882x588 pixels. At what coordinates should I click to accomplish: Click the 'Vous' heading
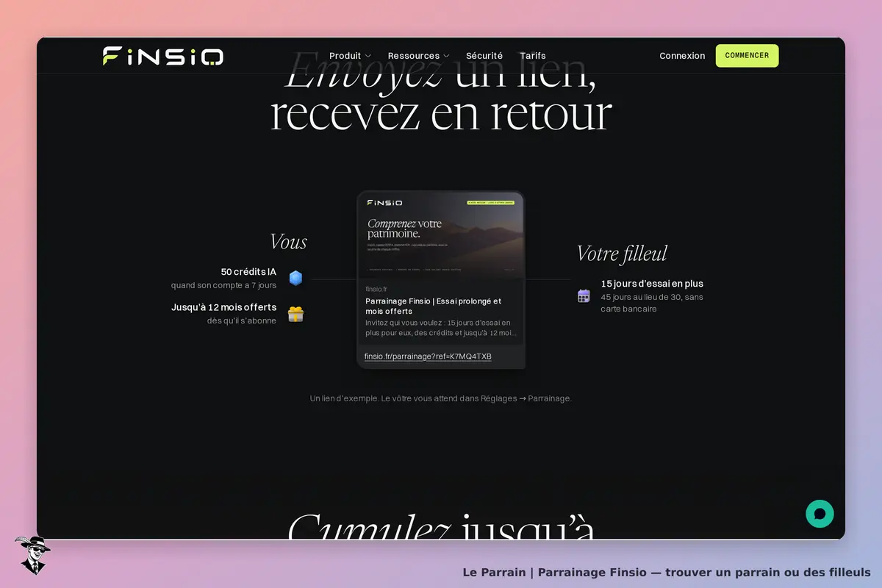pyautogui.click(x=288, y=242)
